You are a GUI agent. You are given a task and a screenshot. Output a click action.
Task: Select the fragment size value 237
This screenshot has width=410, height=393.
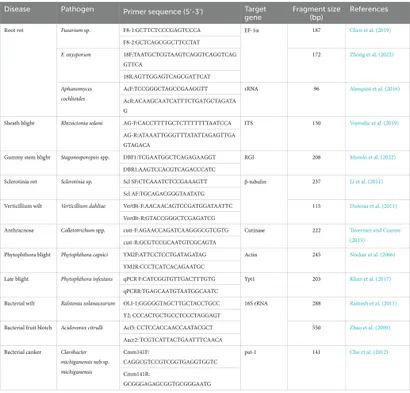(316, 182)
